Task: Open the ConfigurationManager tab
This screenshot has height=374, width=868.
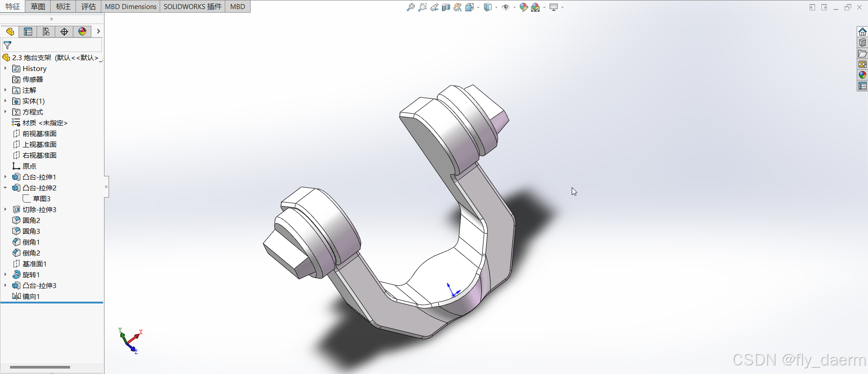Action: pos(46,32)
